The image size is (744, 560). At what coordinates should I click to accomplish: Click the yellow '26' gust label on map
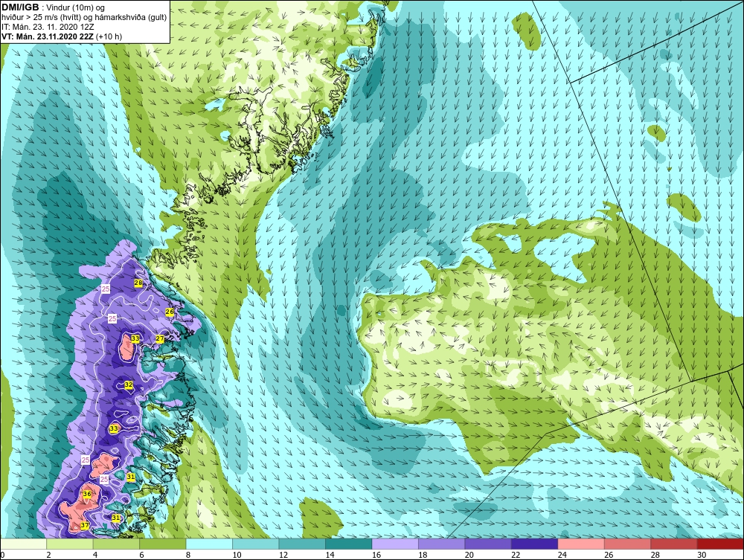point(170,312)
